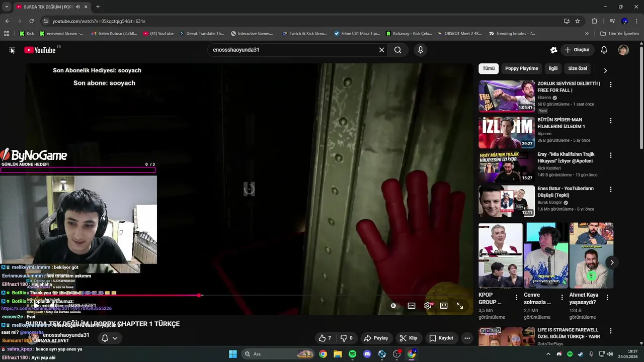The width and height of the screenshot is (644, 362).
Task: Bookmark this page with the star
Action: click(x=578, y=21)
